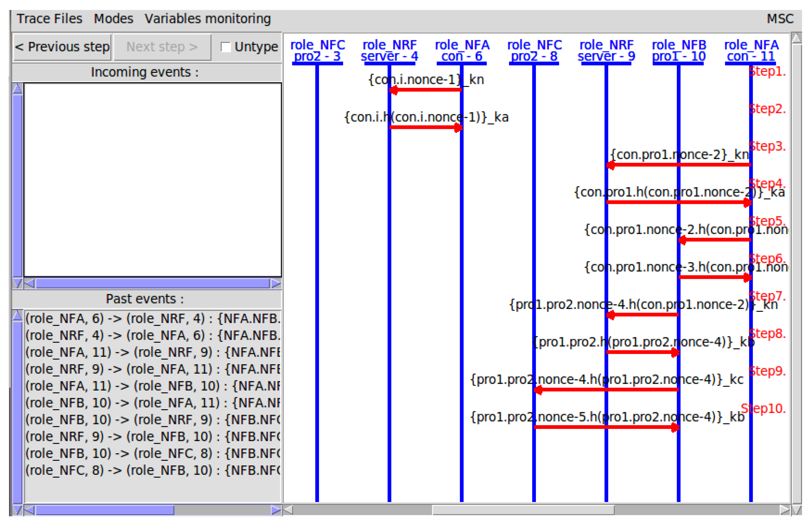Click MSC diagram scroll up arrow
Screen dimensions: 812x527
(x=797, y=38)
